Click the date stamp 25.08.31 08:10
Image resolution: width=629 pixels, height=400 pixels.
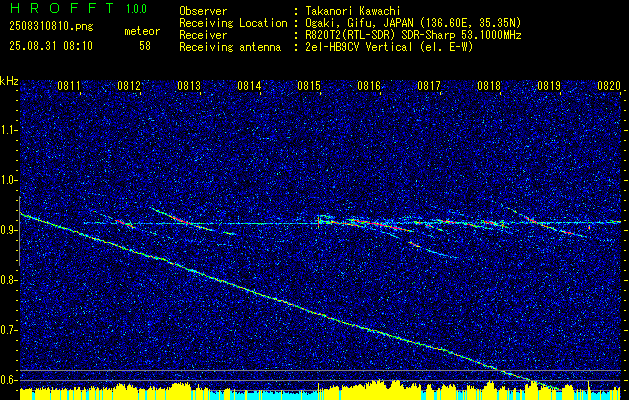[51, 46]
